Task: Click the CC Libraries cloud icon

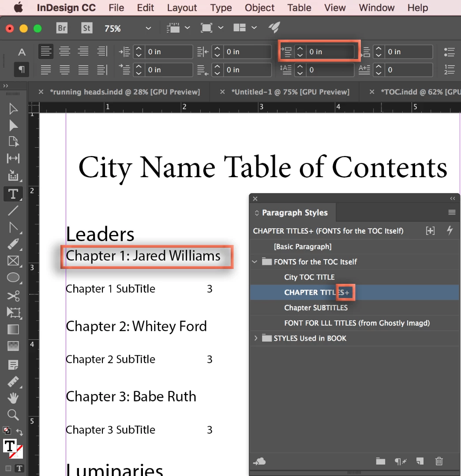Action: [x=259, y=461]
